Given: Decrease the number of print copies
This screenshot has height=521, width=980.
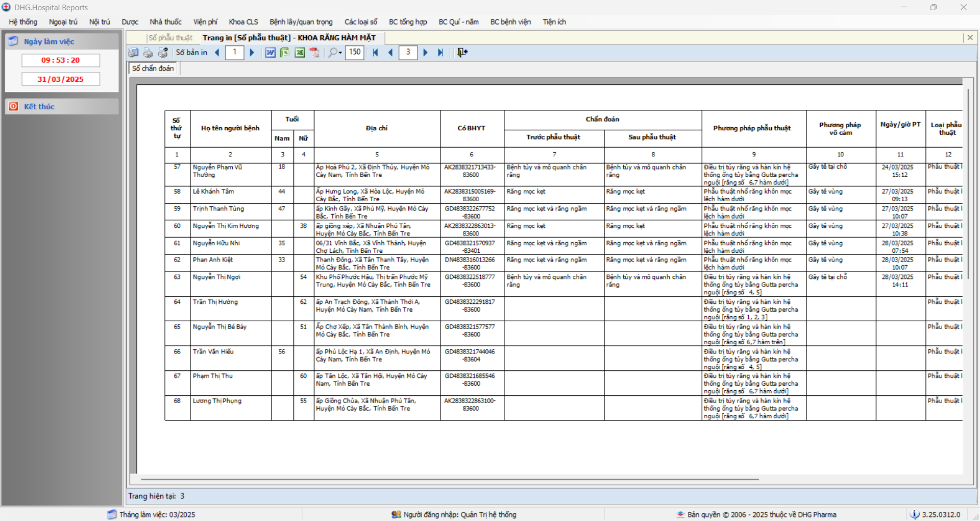Looking at the screenshot, I should [x=217, y=53].
